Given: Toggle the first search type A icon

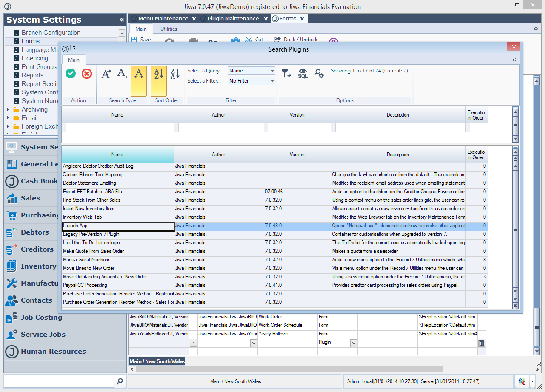Looking at the screenshot, I should [x=106, y=74].
